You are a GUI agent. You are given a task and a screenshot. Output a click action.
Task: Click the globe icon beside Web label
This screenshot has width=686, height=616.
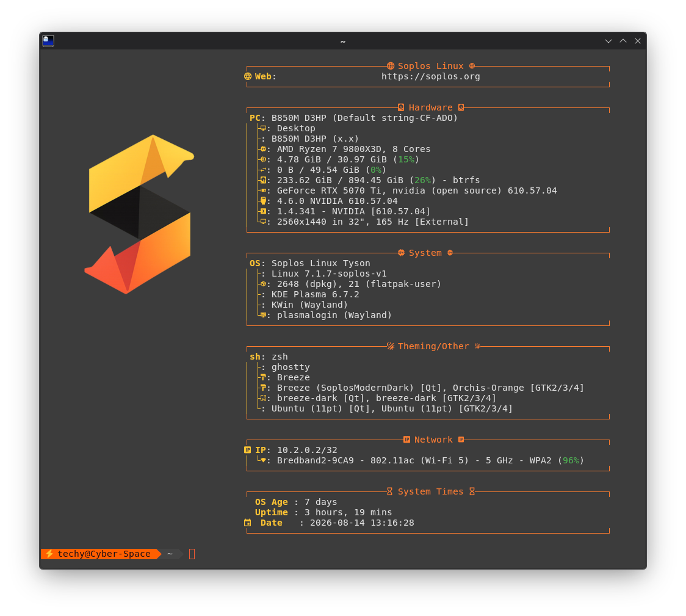click(x=248, y=76)
